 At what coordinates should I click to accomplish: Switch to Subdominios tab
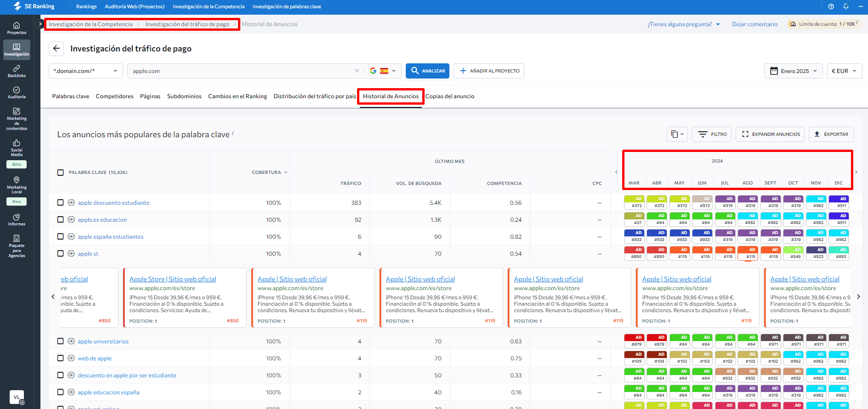point(184,96)
